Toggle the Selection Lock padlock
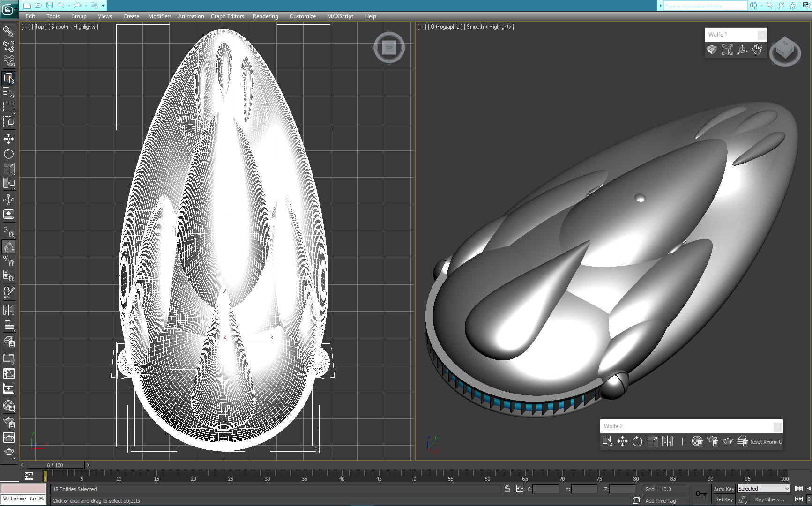The height and width of the screenshot is (506, 812). coord(507,489)
